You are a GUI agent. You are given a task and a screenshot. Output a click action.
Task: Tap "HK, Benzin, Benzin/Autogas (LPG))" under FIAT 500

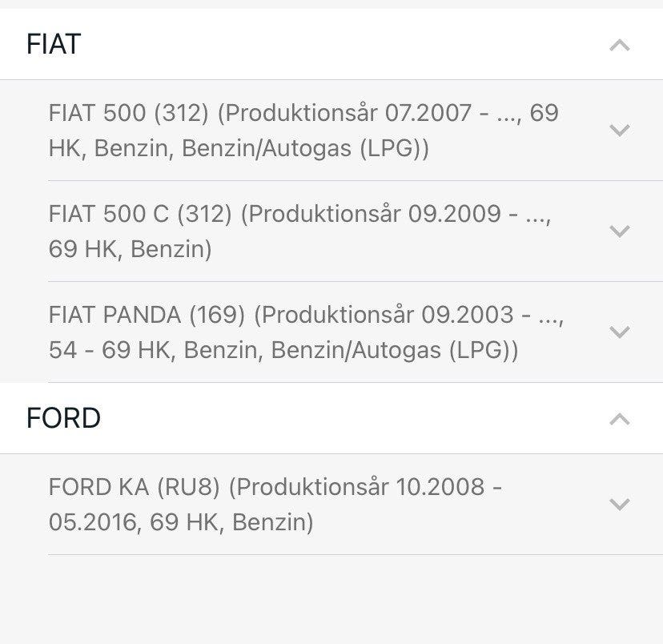tap(239, 149)
